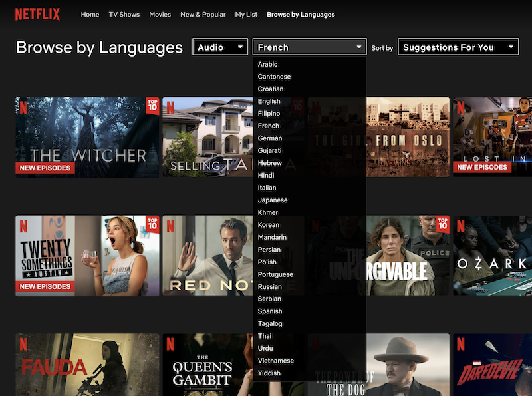532x396 pixels.
Task: Choose Gujarati from the language list
Action: pyautogui.click(x=269, y=150)
